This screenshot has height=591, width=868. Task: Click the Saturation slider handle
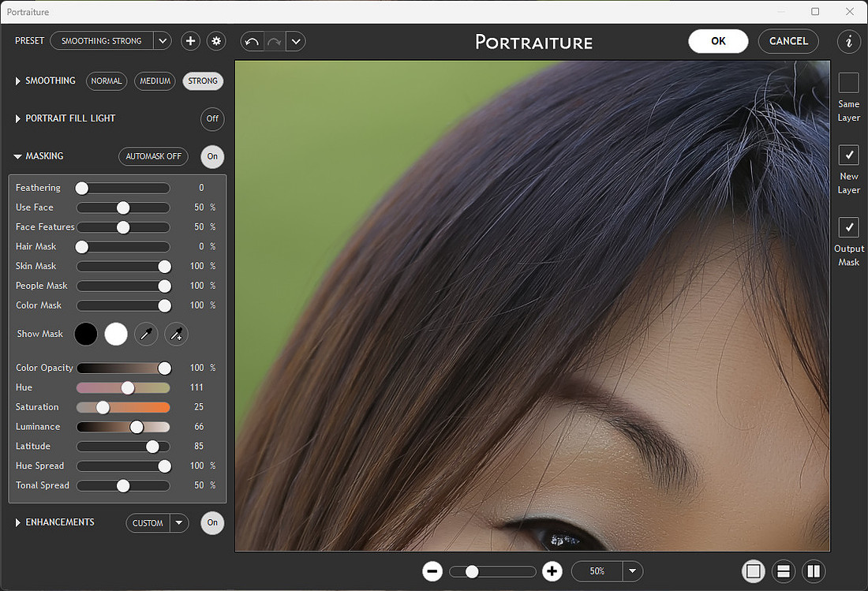(x=103, y=407)
